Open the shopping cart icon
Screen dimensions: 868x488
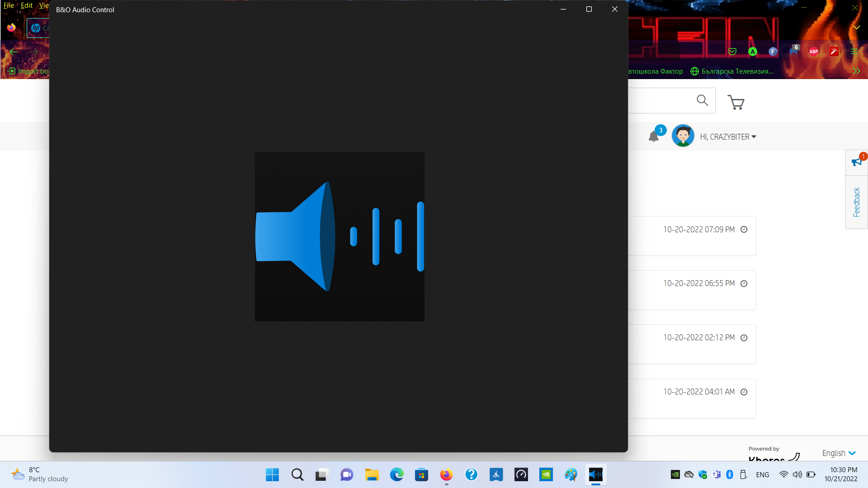click(736, 102)
